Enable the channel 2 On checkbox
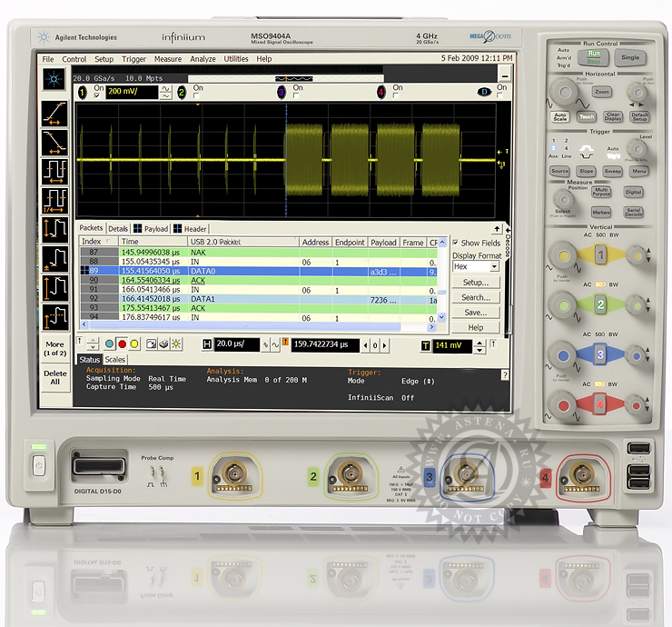The width and height of the screenshot is (672, 627). click(196, 96)
